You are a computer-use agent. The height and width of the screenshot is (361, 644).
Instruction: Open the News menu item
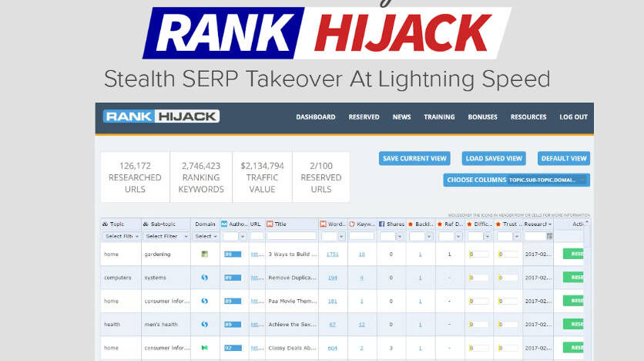click(401, 117)
